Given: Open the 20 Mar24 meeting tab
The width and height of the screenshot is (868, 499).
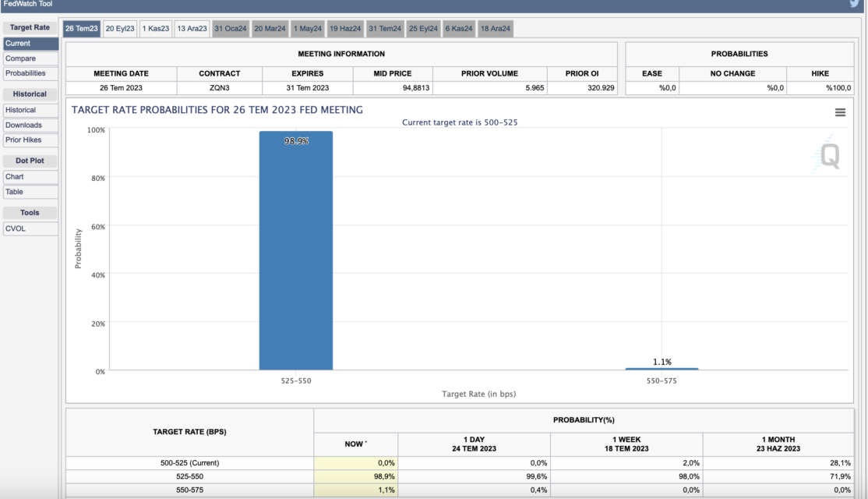Looking at the screenshot, I should (x=270, y=29).
